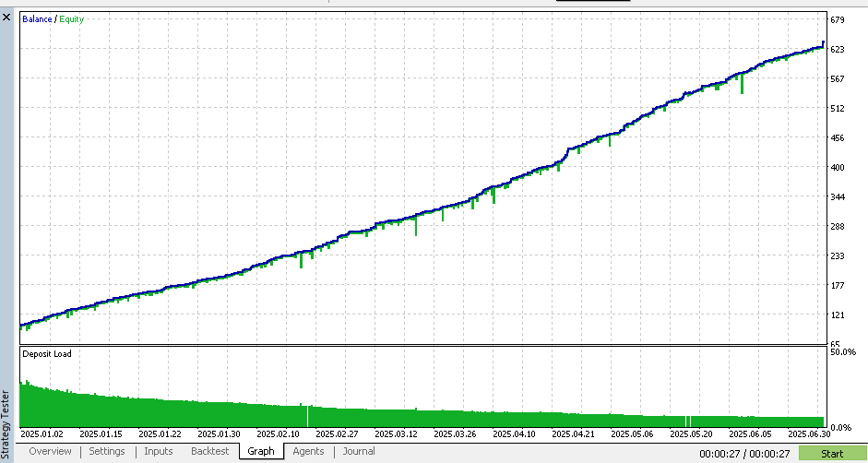
Task: Open the Overview tab
Action: 50,451
